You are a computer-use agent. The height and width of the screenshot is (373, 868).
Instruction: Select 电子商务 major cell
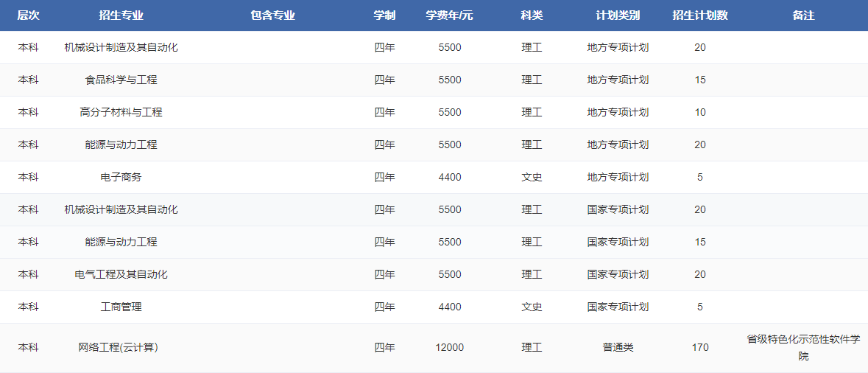click(121, 178)
